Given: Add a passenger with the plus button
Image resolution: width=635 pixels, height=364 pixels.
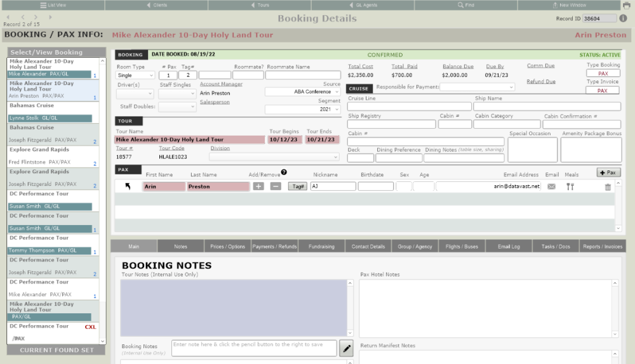Looking at the screenshot, I should (258, 186).
